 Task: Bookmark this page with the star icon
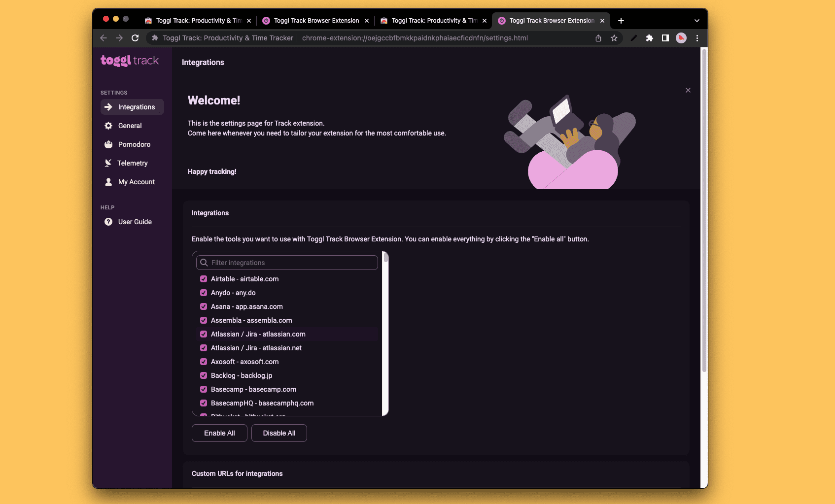point(614,38)
